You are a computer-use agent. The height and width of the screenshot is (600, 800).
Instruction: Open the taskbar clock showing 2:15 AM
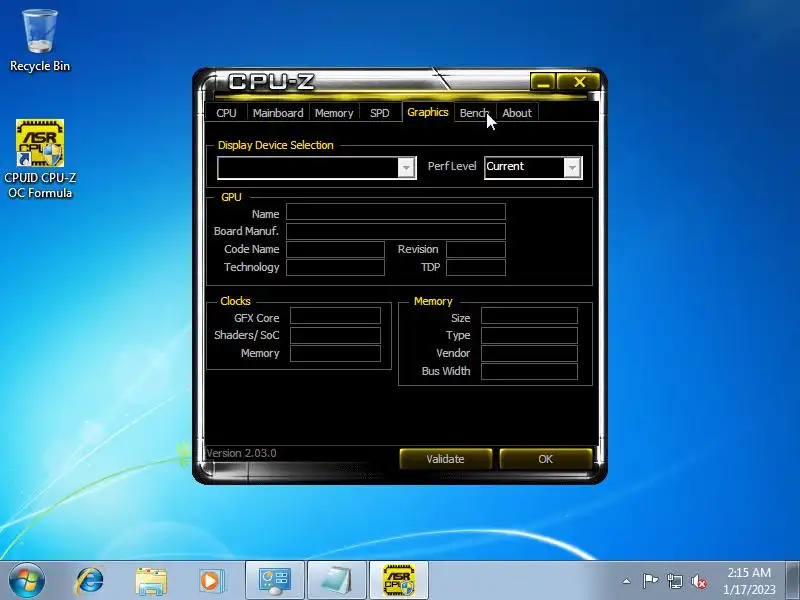[x=748, y=581]
